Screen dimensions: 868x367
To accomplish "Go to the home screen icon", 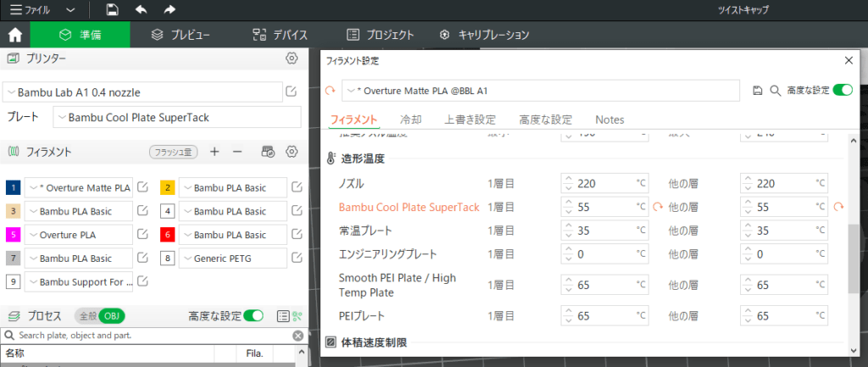I will [x=15, y=35].
